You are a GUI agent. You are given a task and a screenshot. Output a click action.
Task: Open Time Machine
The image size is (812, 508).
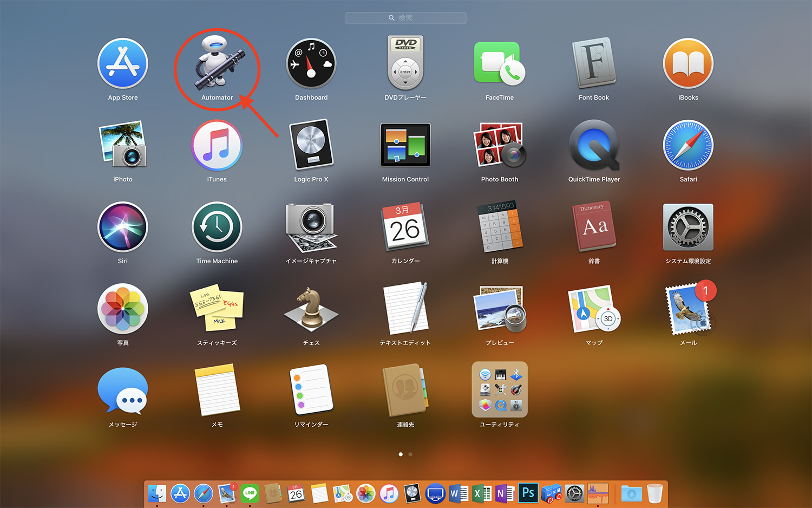pos(217,227)
